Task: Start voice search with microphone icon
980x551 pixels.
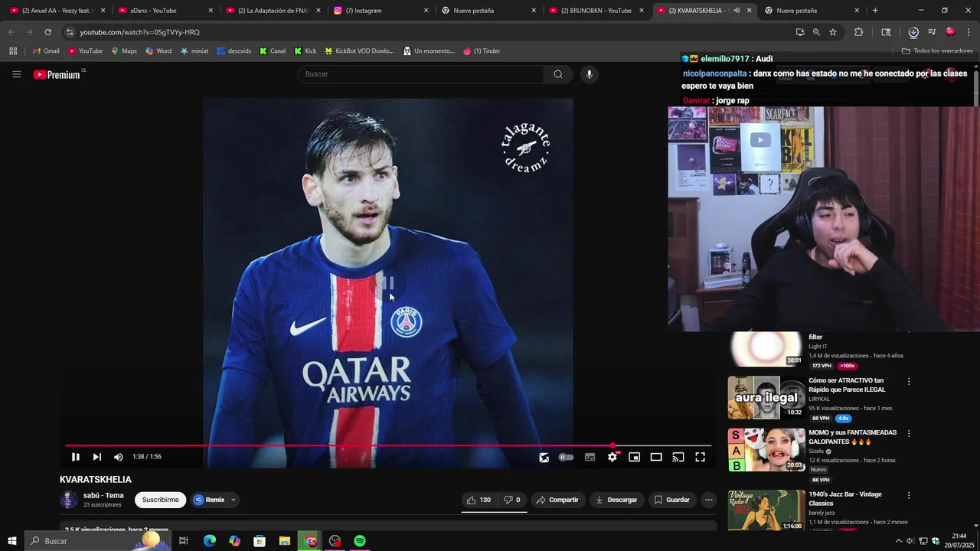Action: point(589,74)
